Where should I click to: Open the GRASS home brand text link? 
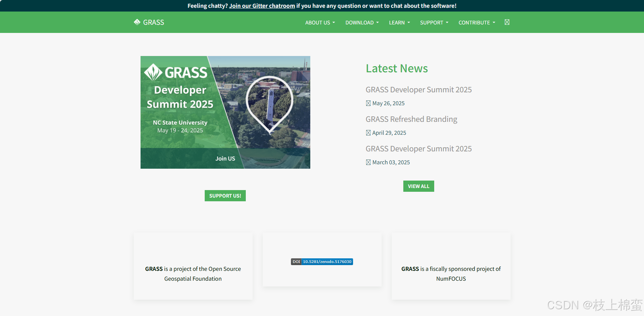point(153,22)
